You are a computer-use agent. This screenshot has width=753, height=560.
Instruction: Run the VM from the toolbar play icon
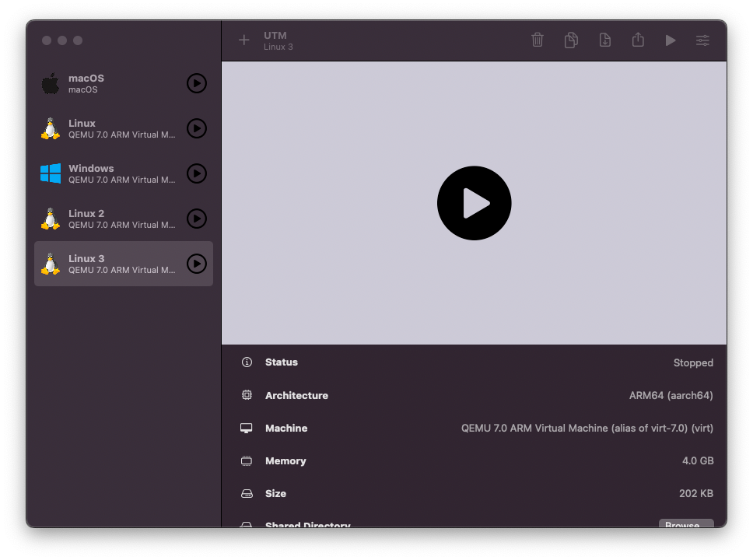(671, 40)
